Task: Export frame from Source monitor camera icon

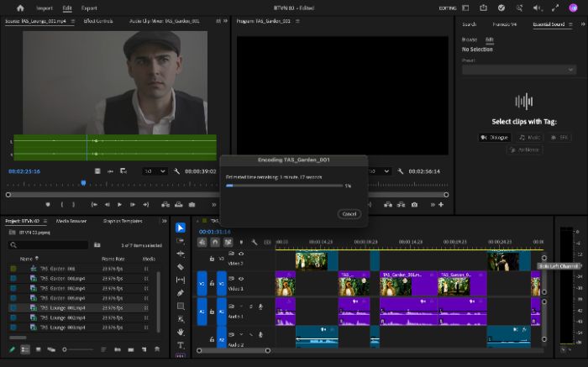Action: pyautogui.click(x=192, y=205)
